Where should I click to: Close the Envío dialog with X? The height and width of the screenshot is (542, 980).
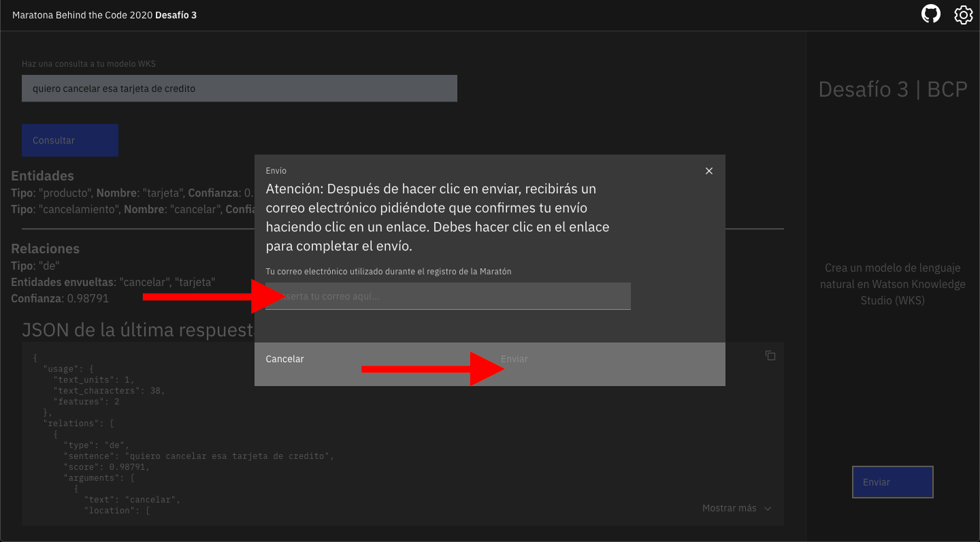click(x=709, y=171)
